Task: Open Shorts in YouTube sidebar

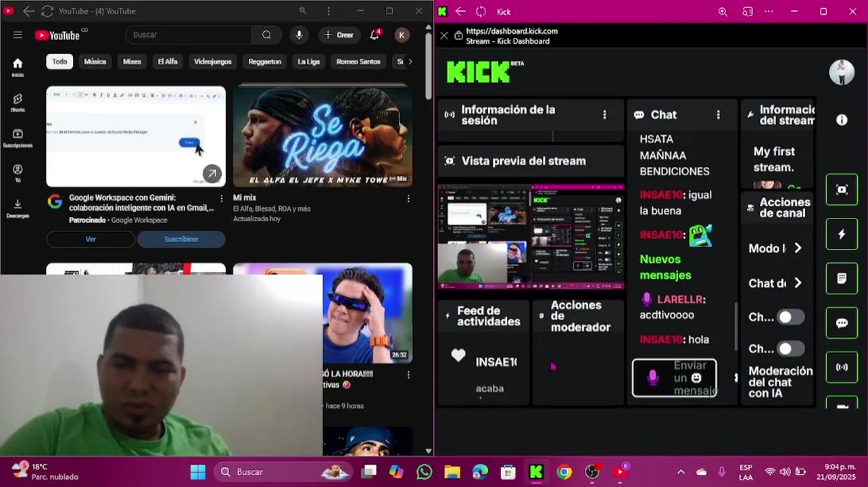Action: tap(18, 103)
